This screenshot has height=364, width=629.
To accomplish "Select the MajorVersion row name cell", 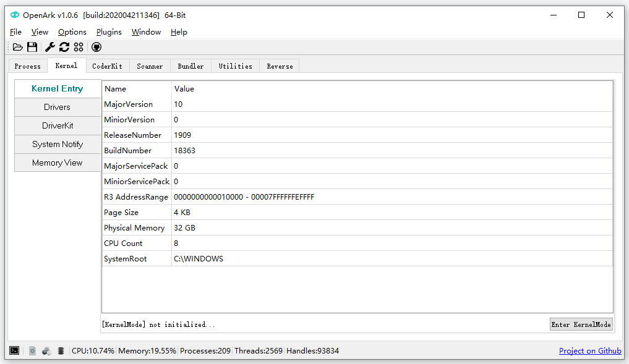I will click(x=137, y=104).
